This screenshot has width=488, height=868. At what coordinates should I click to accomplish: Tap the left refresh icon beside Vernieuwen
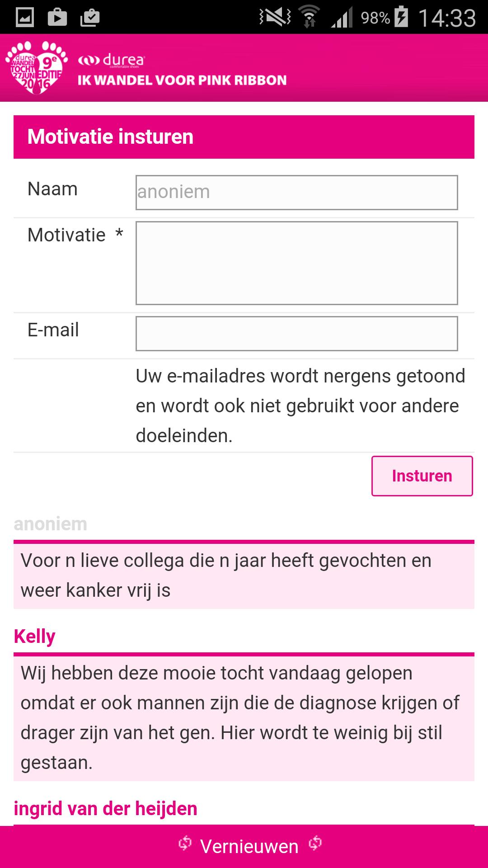click(185, 844)
